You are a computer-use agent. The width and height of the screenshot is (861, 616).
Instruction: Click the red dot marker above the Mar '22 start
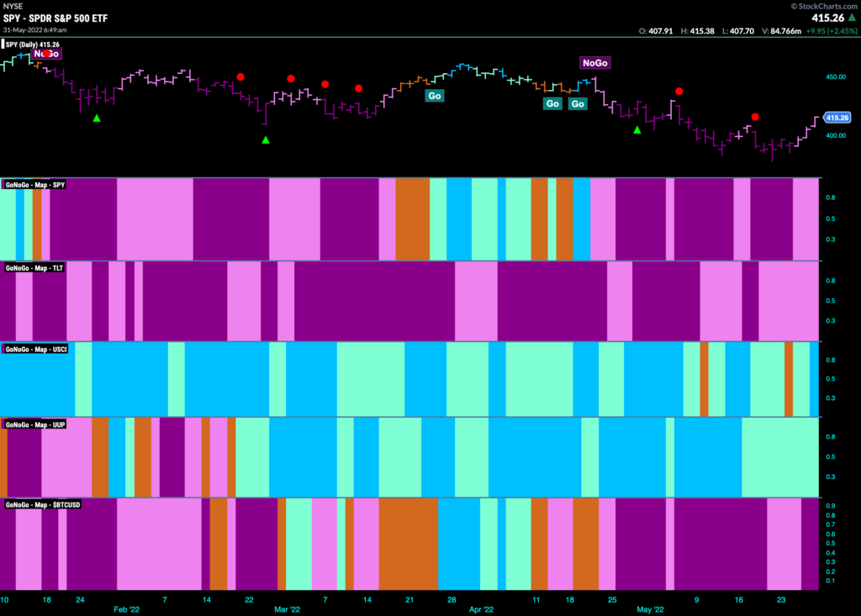pyautogui.click(x=290, y=78)
